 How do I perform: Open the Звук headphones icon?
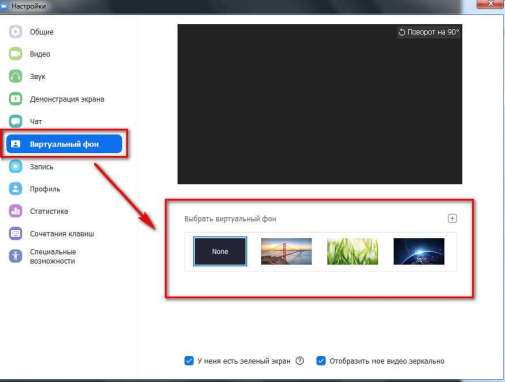[x=15, y=76]
